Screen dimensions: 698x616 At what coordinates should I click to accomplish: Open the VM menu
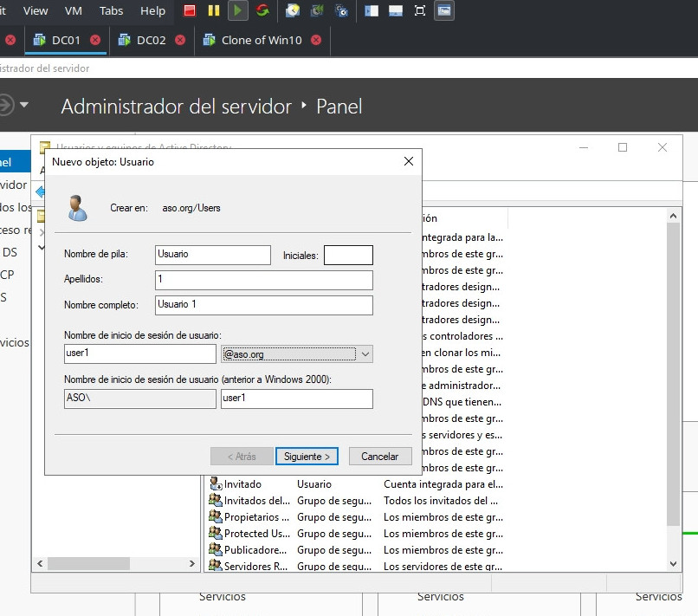coord(74,11)
